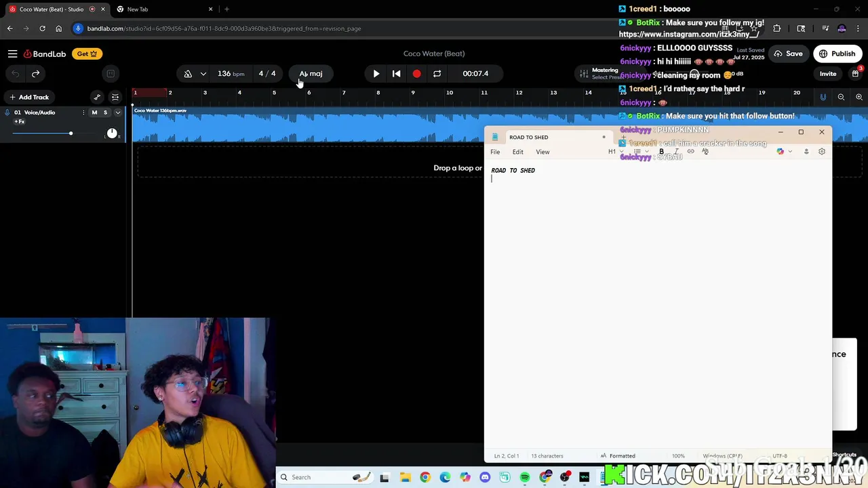This screenshot has height=488, width=868.
Task: Adjust the Voice/Audio pan knob
Action: click(112, 133)
